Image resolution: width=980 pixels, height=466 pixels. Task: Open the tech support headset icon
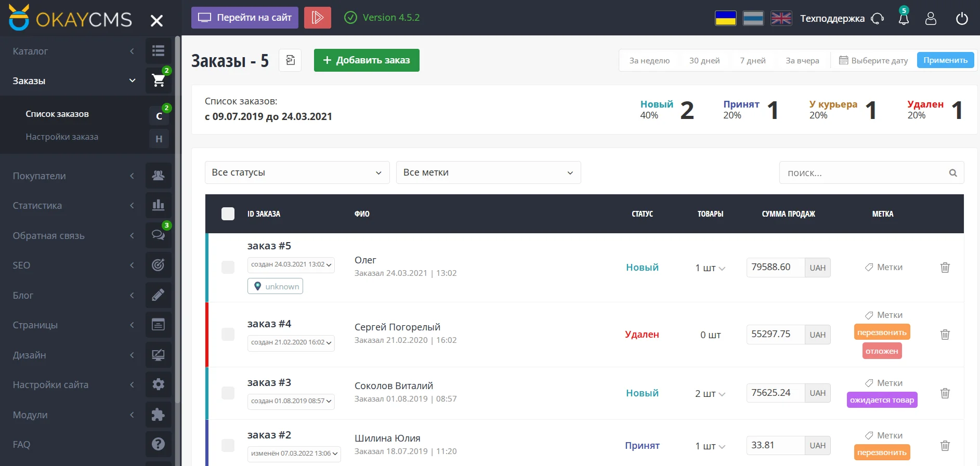(878, 19)
